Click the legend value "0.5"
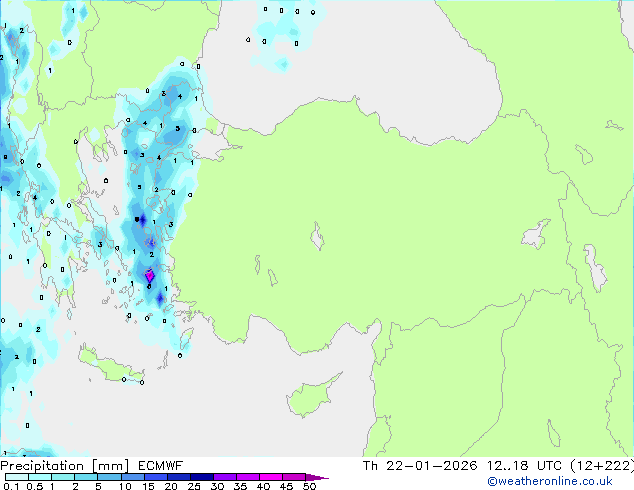 click(35, 486)
